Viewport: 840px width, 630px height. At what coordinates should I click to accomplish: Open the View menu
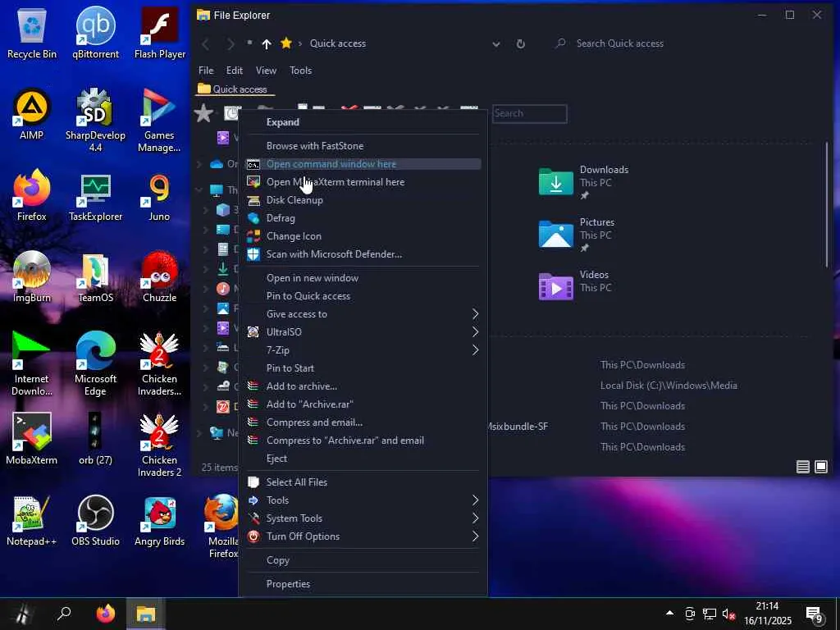pos(266,71)
